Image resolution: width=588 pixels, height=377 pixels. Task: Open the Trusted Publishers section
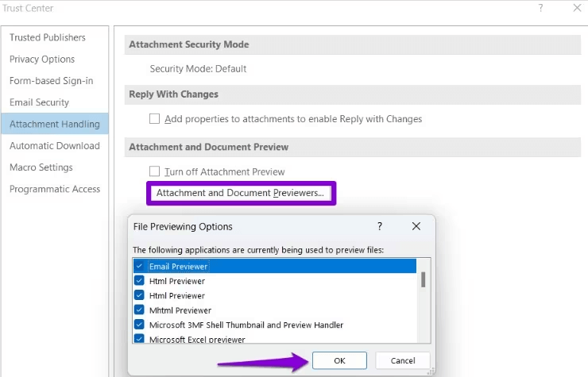tap(48, 37)
